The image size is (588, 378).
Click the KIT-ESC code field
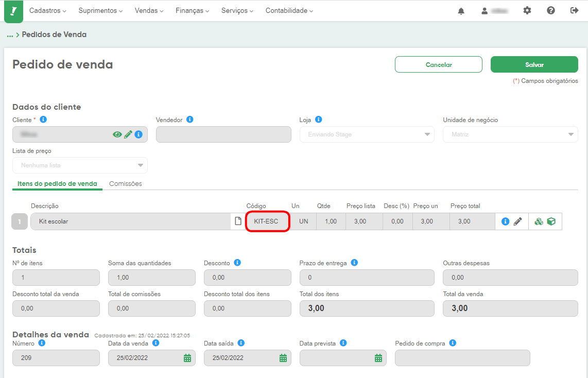point(267,221)
